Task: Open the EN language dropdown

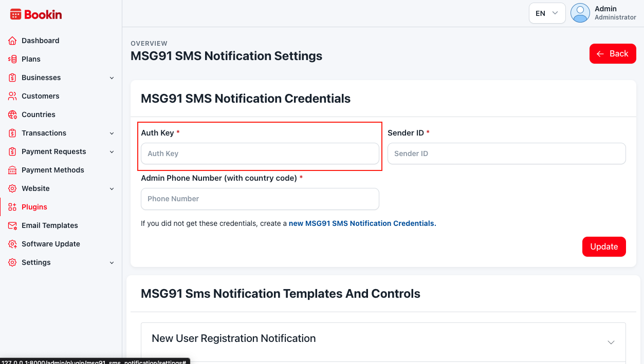Action: coord(547,13)
